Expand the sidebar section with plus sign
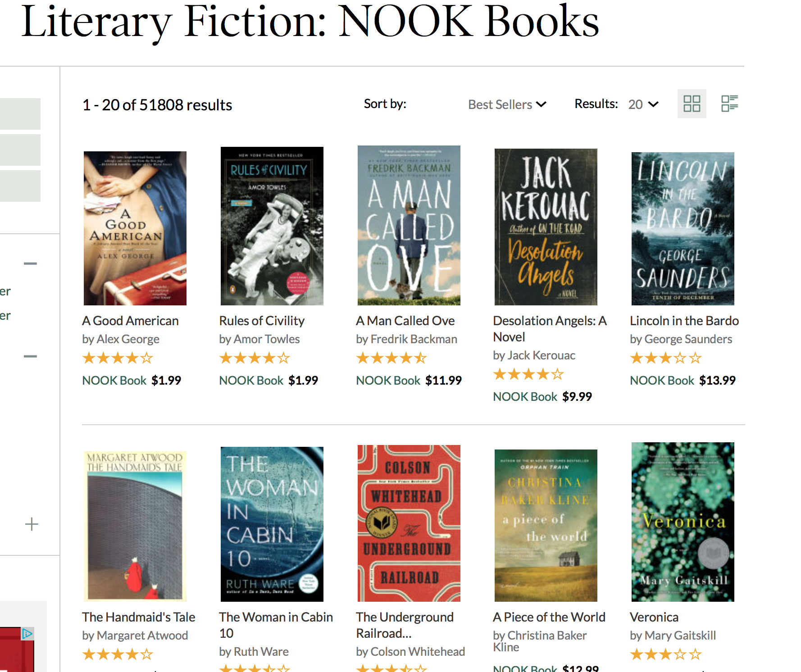 (x=32, y=524)
